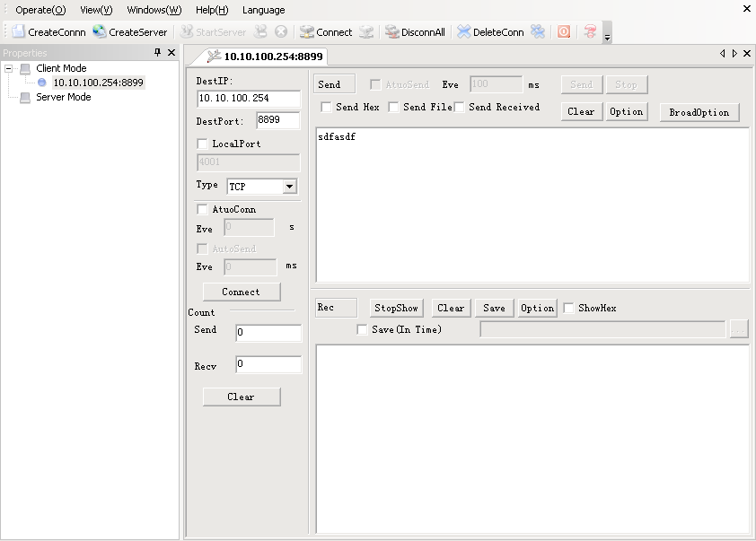Viewport: 756px width, 541px height.
Task: Open the Language menu
Action: coord(264,10)
